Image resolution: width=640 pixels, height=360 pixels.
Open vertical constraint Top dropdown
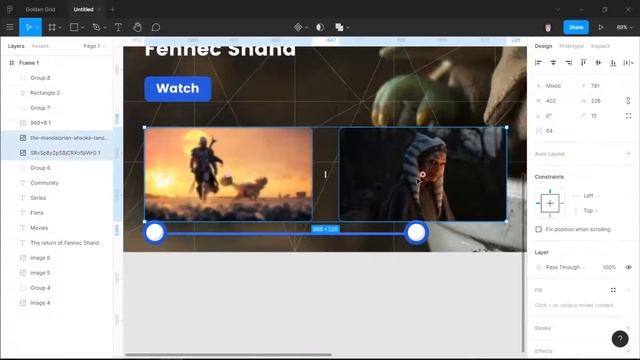(591, 211)
